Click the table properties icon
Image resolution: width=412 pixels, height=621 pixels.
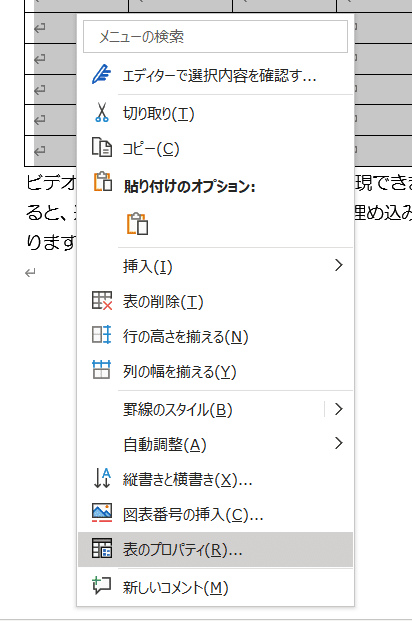click(102, 548)
